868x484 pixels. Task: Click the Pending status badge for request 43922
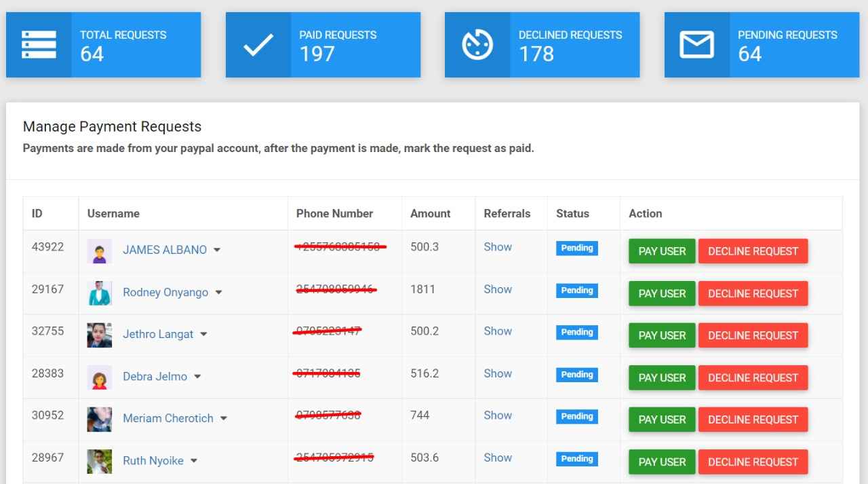click(577, 248)
